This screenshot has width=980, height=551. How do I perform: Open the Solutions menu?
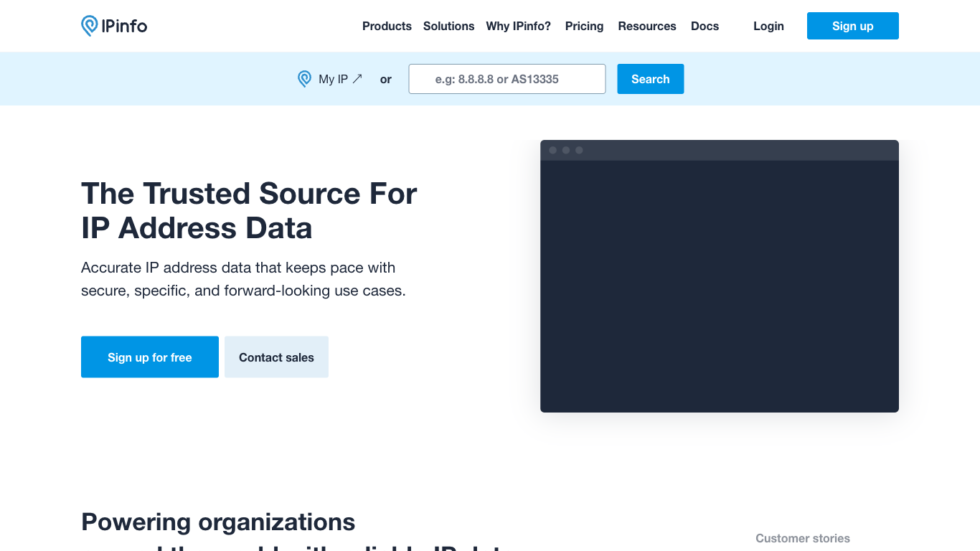tap(448, 26)
